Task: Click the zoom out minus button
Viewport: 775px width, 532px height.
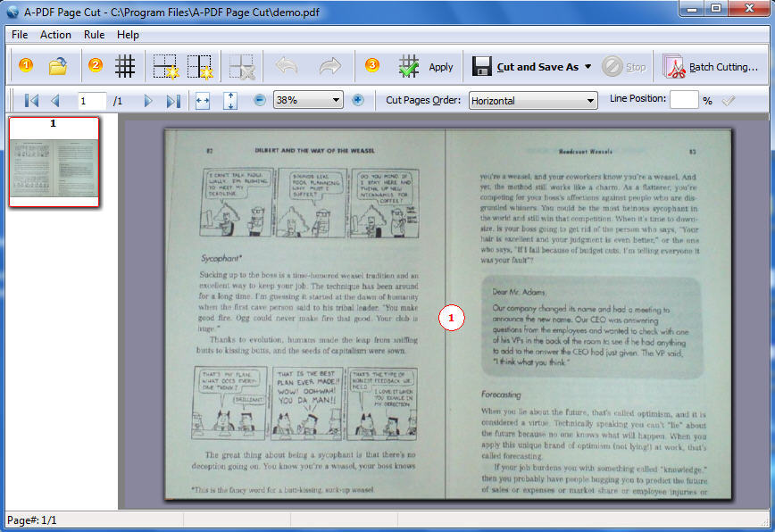Action: (x=260, y=100)
